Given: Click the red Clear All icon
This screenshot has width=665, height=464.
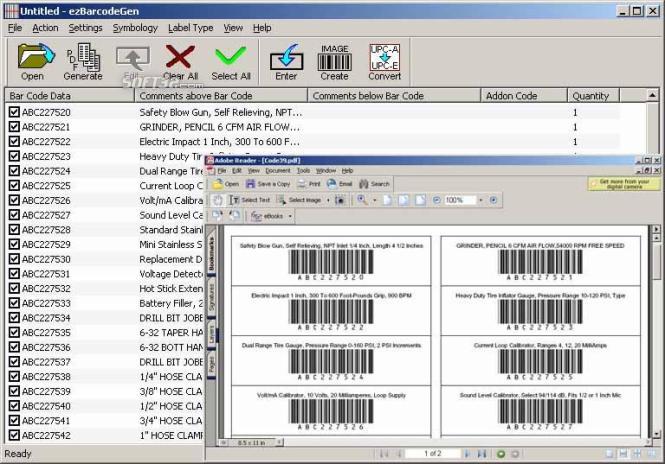Looking at the screenshot, I should (180, 56).
